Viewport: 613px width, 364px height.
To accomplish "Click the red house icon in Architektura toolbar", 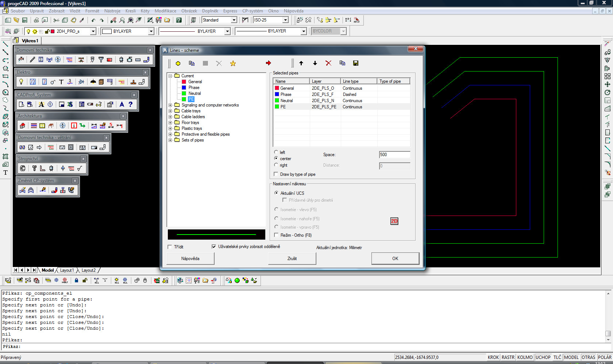I will [23, 125].
